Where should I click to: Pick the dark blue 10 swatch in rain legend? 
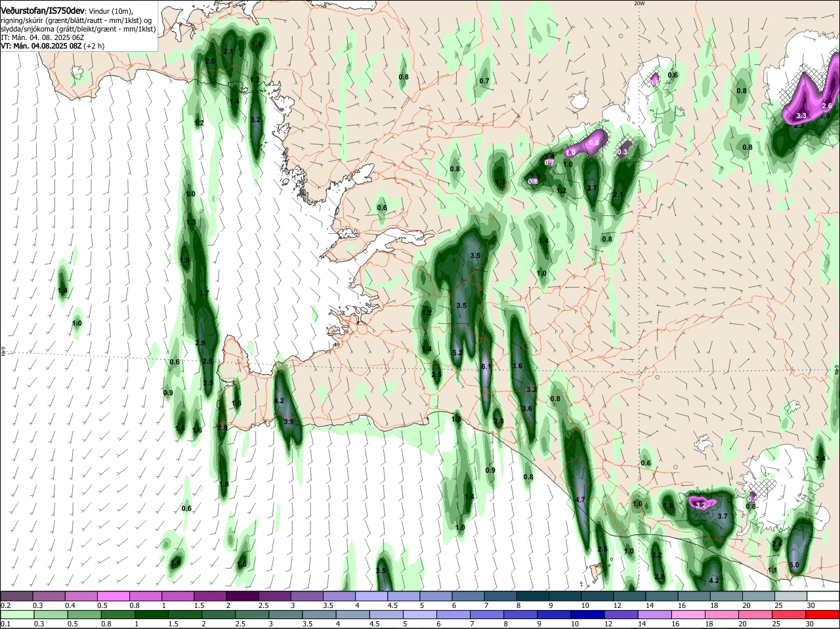[589, 615]
